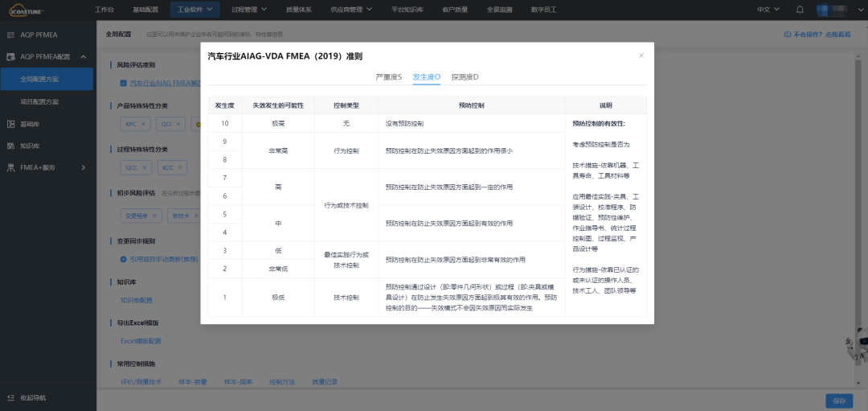Click the AQP PFMEA sidebar icon
The width and height of the screenshot is (868, 411).
point(10,35)
